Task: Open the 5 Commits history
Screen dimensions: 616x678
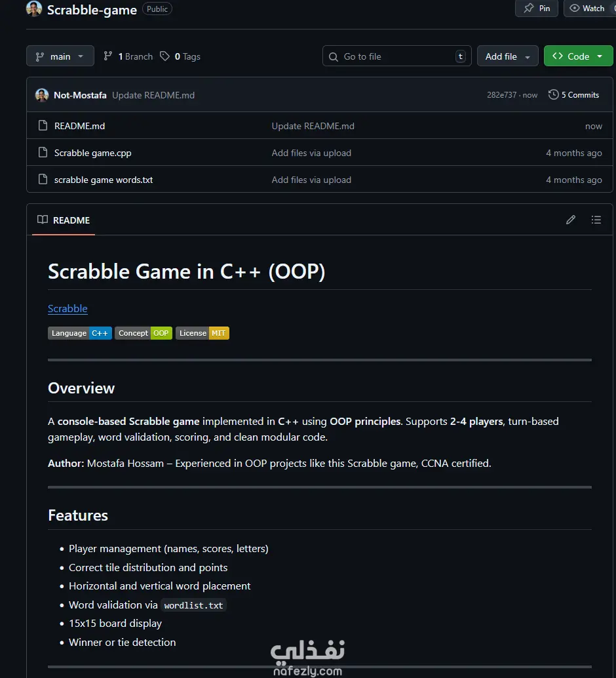Action: tap(573, 95)
